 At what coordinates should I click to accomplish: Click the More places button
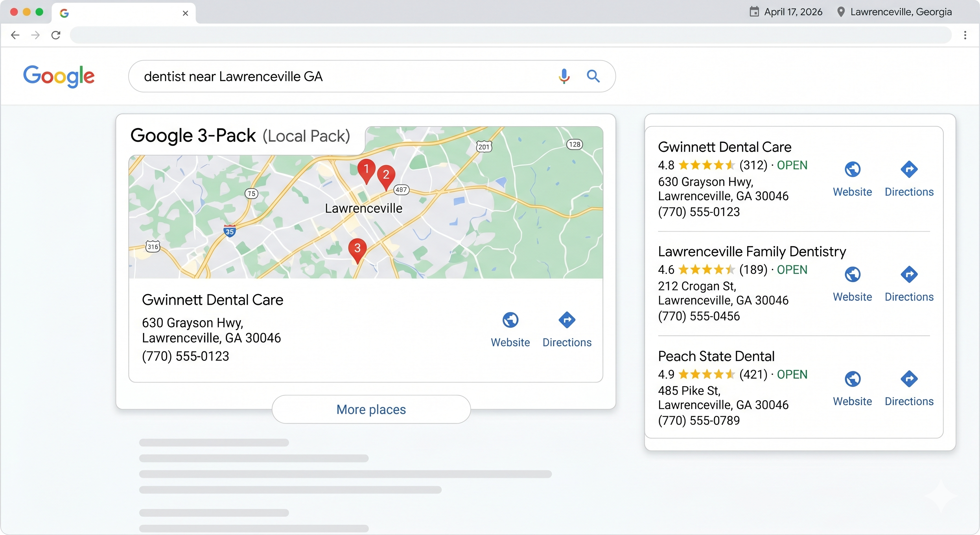pos(371,409)
